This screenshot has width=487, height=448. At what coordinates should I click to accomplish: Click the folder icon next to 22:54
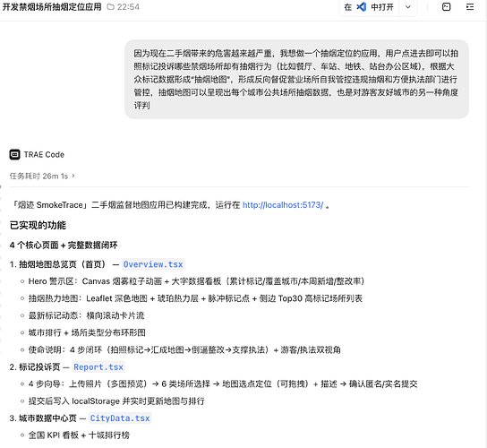111,7
